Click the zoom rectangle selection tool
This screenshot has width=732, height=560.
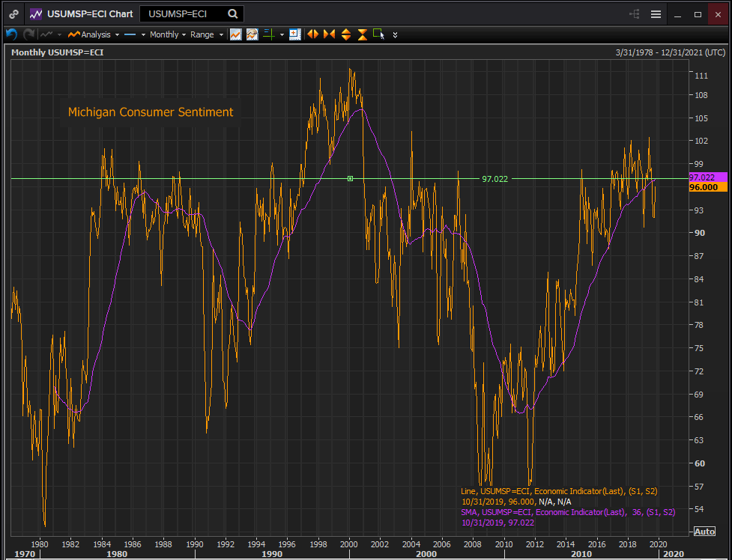[378, 34]
